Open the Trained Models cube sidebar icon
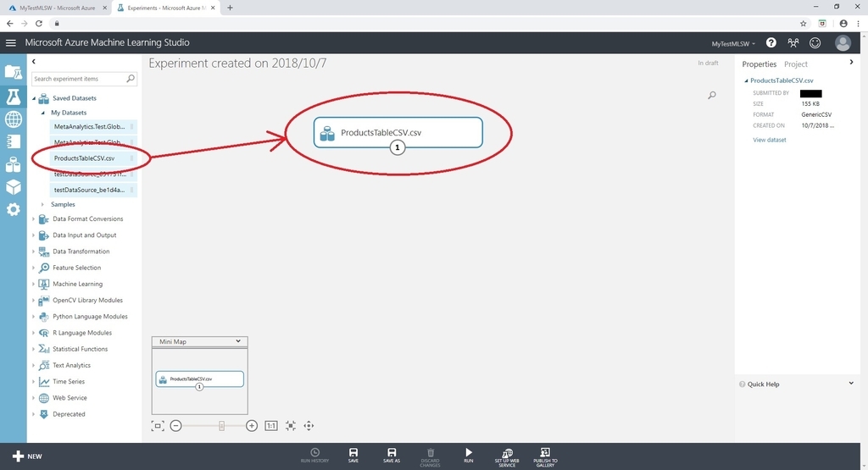This screenshot has height=470, width=868. [14, 187]
